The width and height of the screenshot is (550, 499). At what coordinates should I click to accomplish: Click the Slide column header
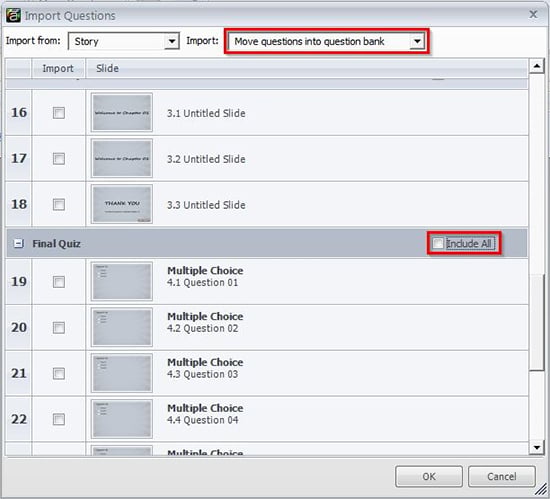[x=107, y=68]
